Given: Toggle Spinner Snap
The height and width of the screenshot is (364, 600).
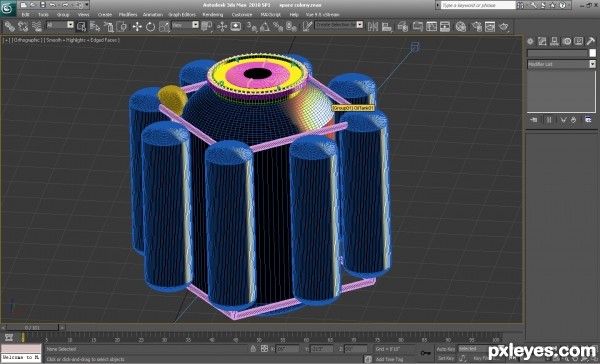Looking at the screenshot, I should (x=291, y=26).
